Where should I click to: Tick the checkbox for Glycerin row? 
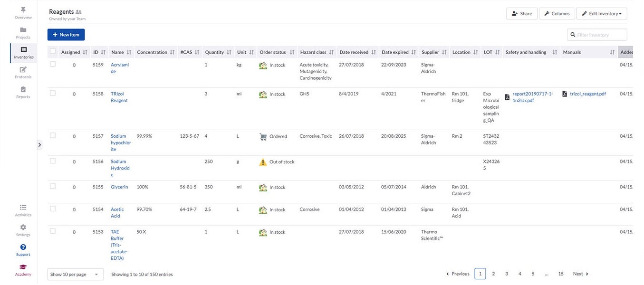(x=53, y=186)
